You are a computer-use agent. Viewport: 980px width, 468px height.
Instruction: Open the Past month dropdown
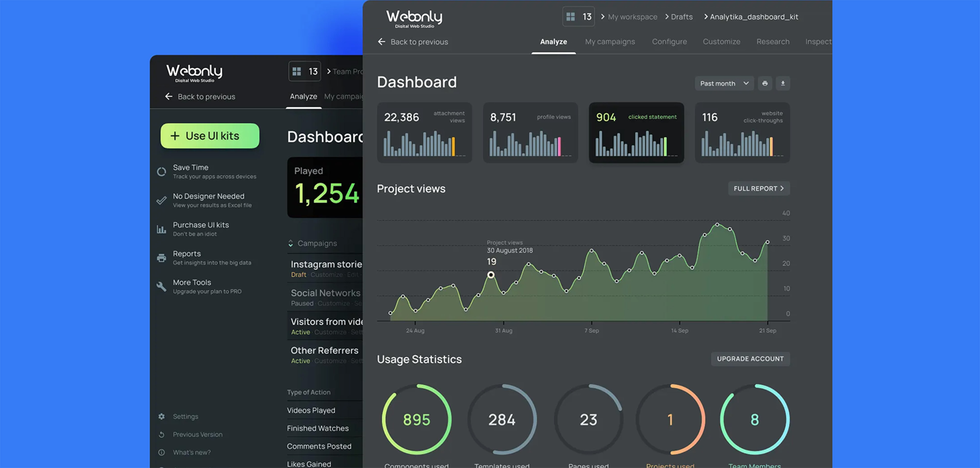click(724, 84)
